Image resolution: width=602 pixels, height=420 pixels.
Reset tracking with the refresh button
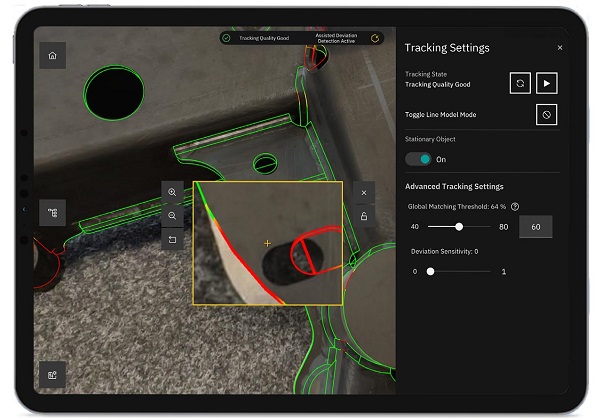(x=519, y=83)
